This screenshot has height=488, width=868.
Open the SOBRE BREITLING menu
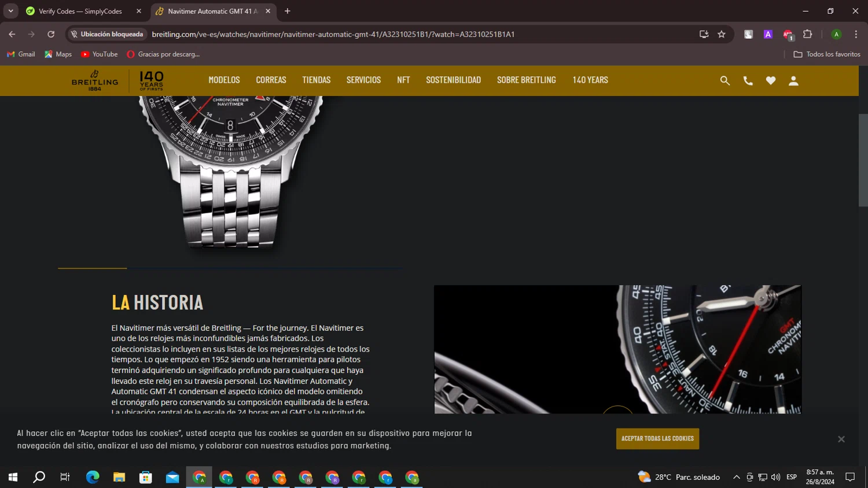[x=526, y=80]
